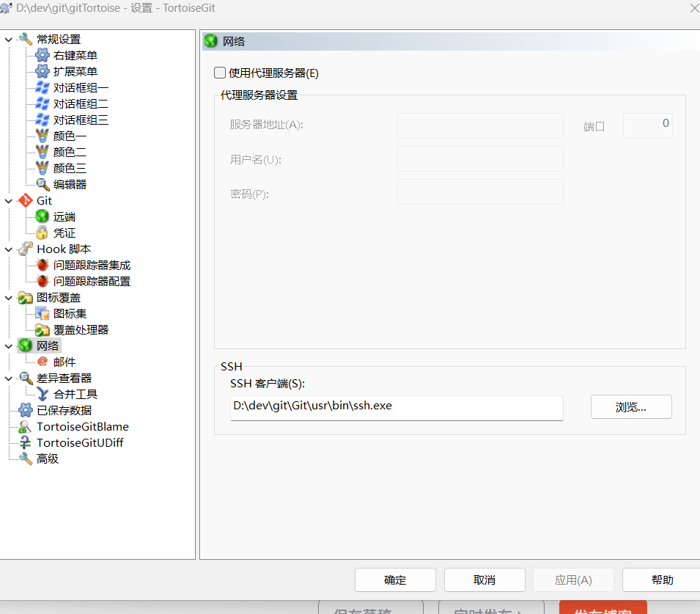The width and height of the screenshot is (700, 614).
Task: Click the magnifier icon beside 编辑器
Action: pos(43,184)
